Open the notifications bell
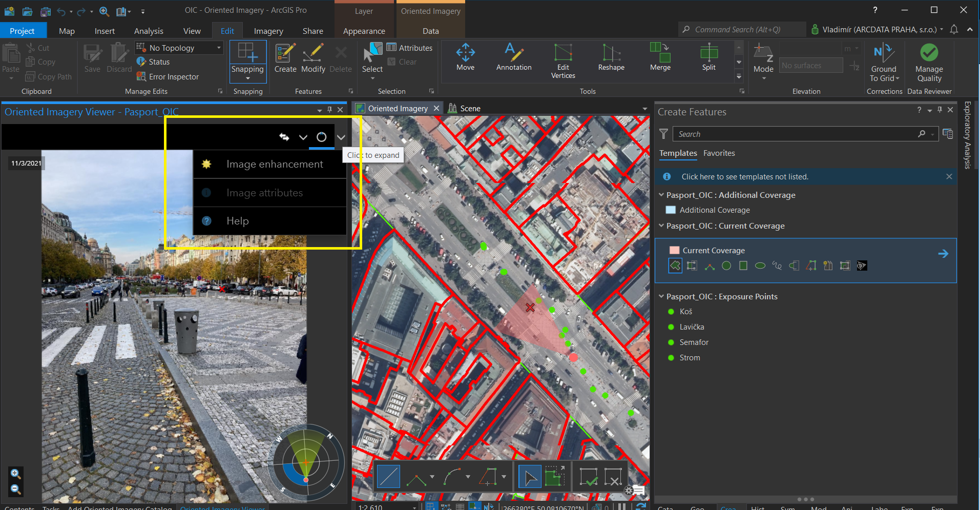The height and width of the screenshot is (510, 980). [954, 30]
